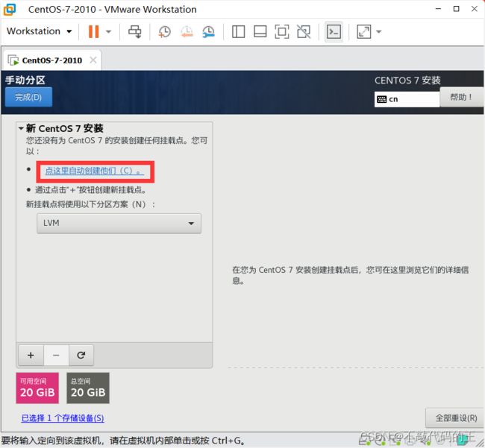This screenshot has width=485, height=448.
Task: Click the cn keyboard layout field
Action: (407, 99)
